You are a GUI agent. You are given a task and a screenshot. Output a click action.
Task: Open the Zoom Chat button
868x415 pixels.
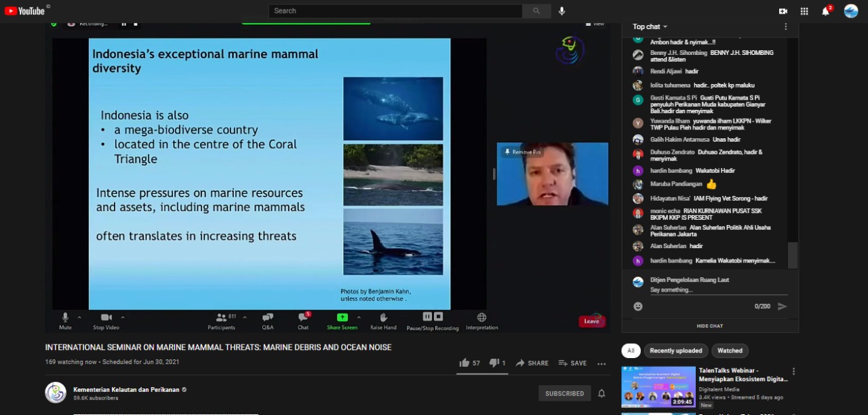(303, 321)
